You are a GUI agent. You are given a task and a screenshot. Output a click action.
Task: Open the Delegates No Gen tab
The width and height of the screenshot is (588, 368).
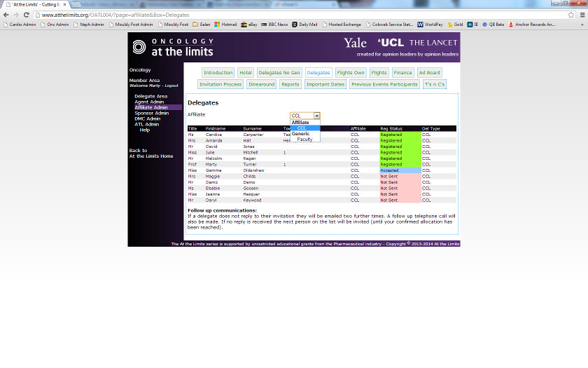(x=279, y=72)
